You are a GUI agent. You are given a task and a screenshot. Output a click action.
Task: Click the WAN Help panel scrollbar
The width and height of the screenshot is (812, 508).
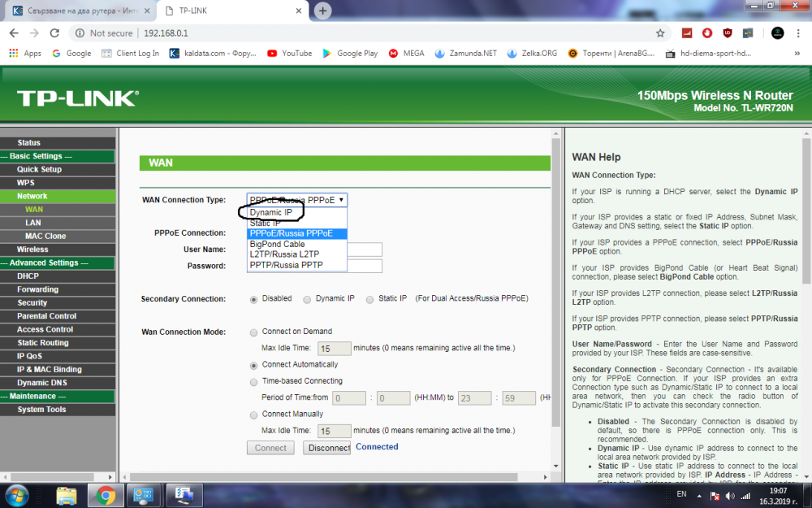pyautogui.click(x=807, y=211)
